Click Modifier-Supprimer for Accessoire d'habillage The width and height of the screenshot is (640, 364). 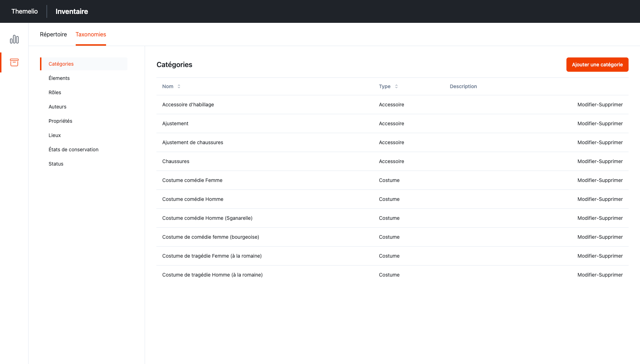(x=600, y=105)
